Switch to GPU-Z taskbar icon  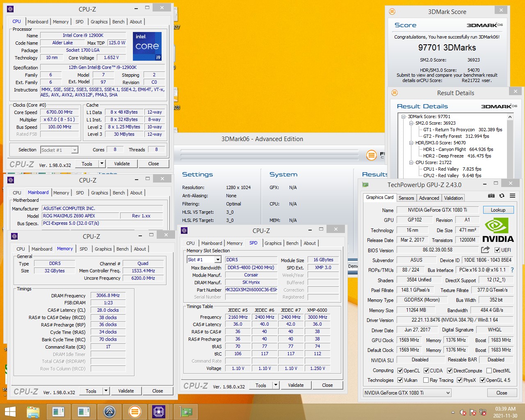point(187,411)
